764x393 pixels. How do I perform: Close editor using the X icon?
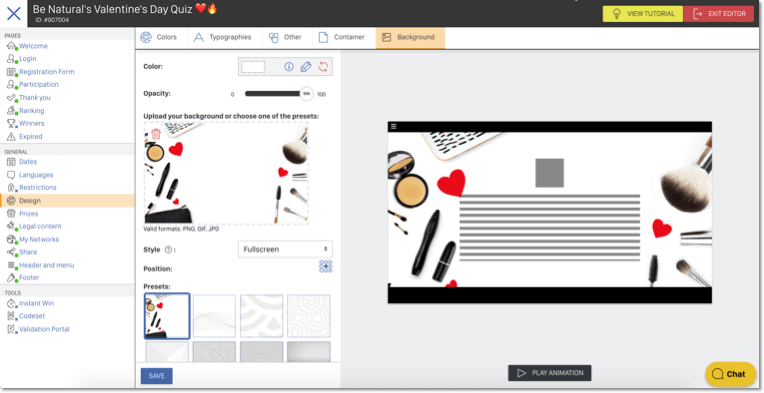click(x=14, y=13)
